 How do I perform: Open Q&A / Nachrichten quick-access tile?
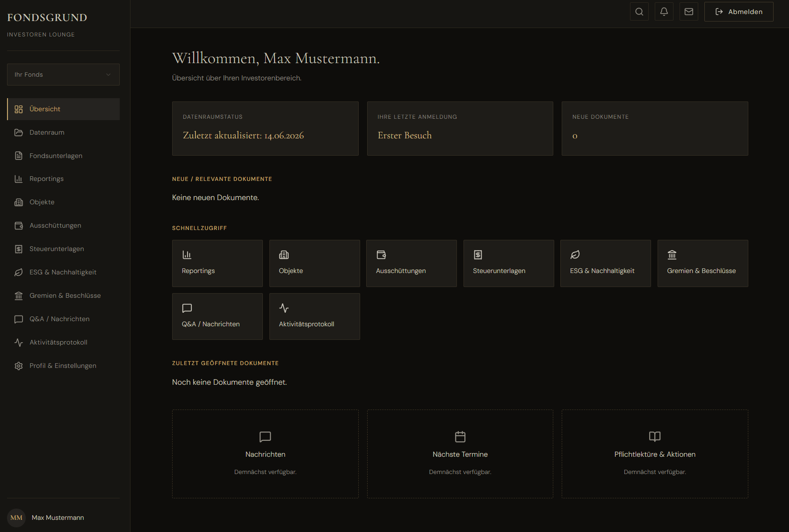(217, 316)
